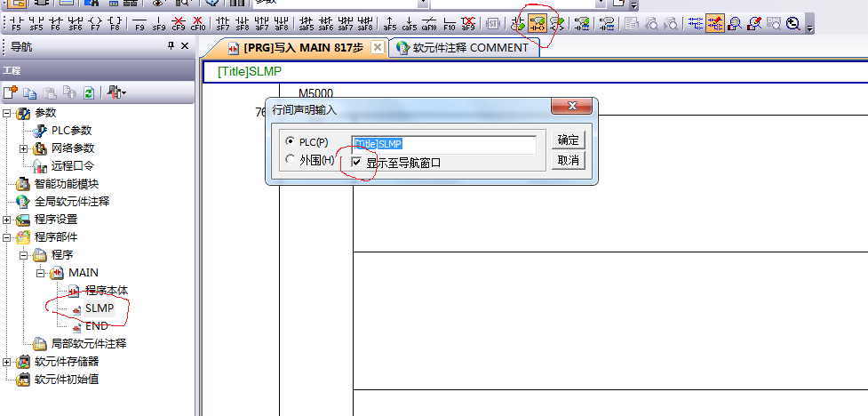Viewport: 868px width, 416px height.
Task: Switch to the 软元件注释 COMMENT tab
Action: 469,48
